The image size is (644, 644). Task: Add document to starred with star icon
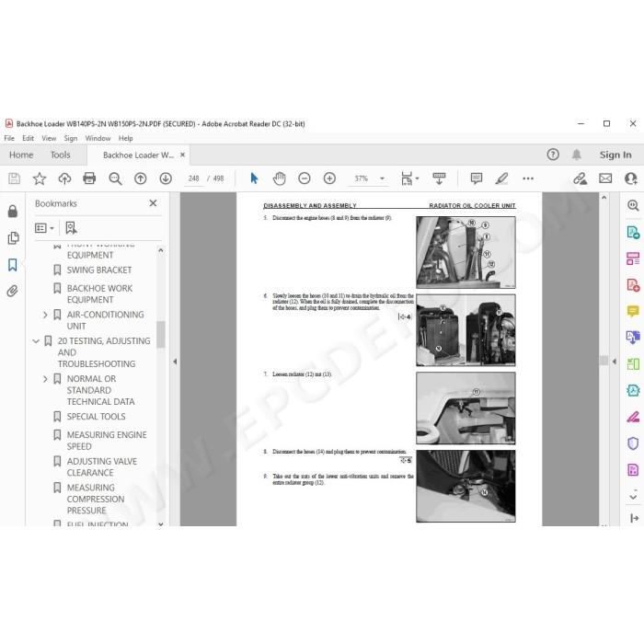point(40,178)
